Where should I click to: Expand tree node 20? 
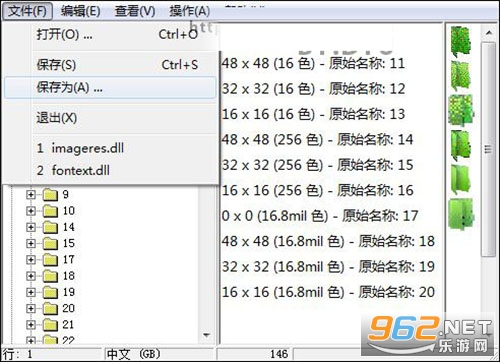(x=31, y=308)
